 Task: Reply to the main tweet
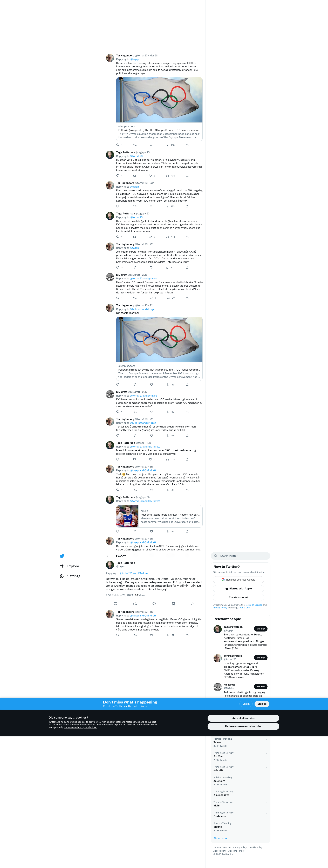115,604
